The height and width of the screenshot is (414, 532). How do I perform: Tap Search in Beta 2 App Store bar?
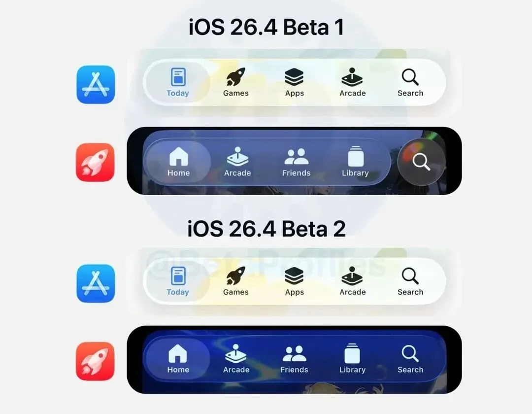[x=410, y=281]
